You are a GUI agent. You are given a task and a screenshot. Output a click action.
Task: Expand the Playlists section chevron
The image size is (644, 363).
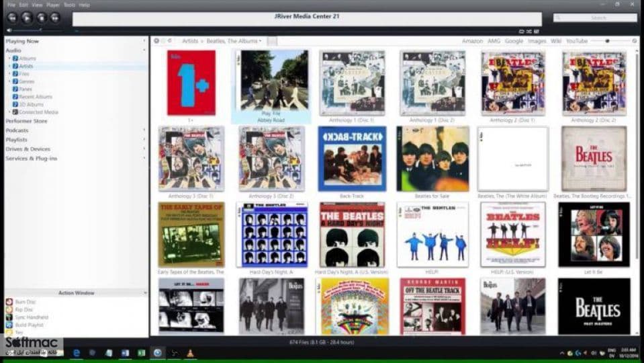144,139
